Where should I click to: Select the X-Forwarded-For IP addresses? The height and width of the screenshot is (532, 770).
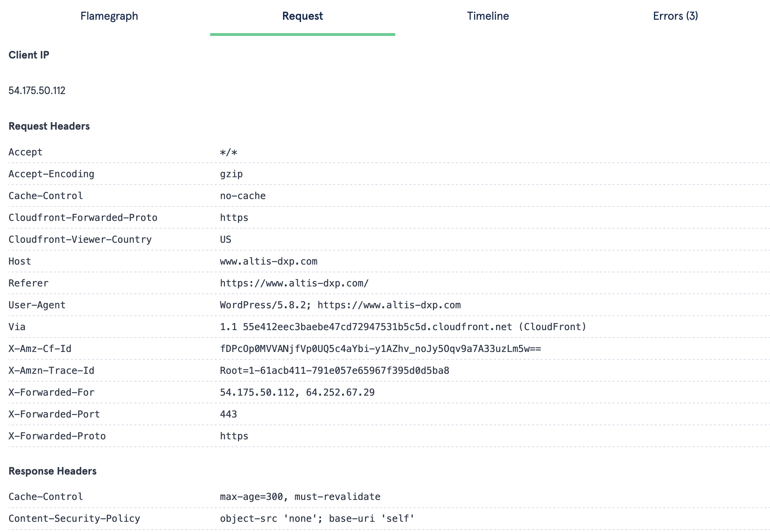[x=297, y=392]
